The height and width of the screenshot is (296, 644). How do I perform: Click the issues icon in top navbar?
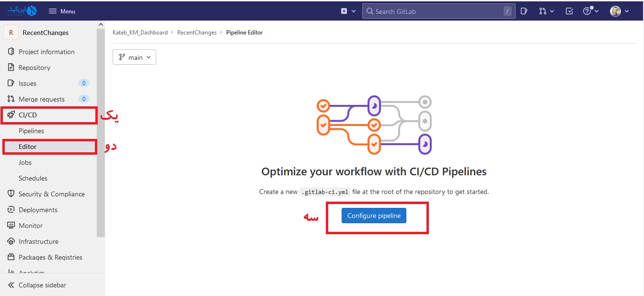(x=524, y=11)
